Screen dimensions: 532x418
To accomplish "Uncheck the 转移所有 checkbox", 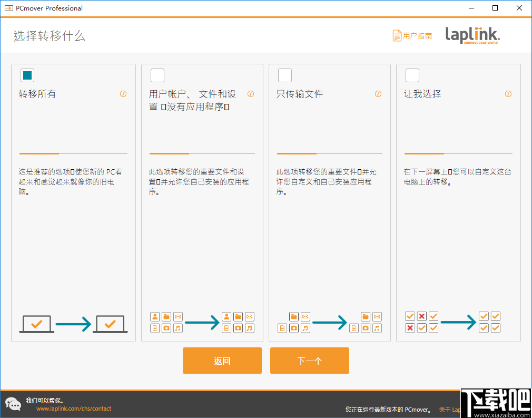I will tap(27, 75).
